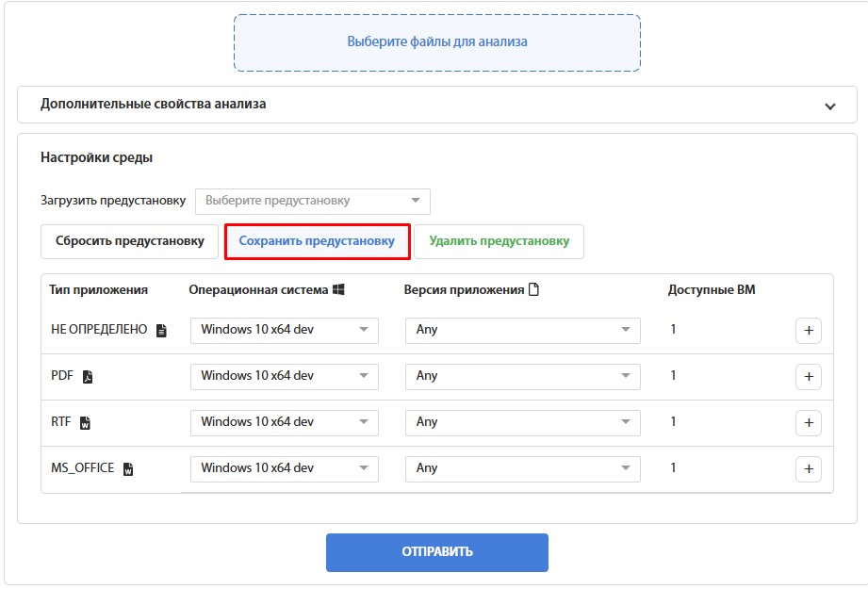Add a VM for the PDF row

[x=808, y=376]
